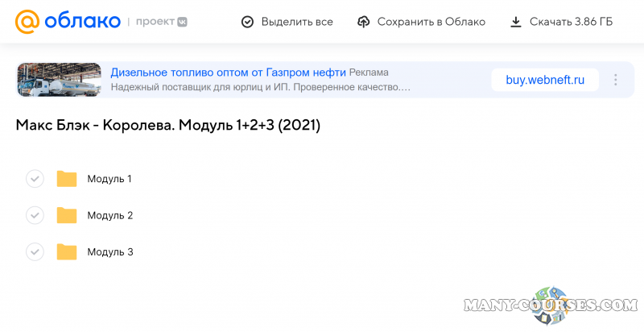Click the checkmark icon beside Выделить все
Image resolution: width=644 pixels, height=332 pixels.
(248, 22)
